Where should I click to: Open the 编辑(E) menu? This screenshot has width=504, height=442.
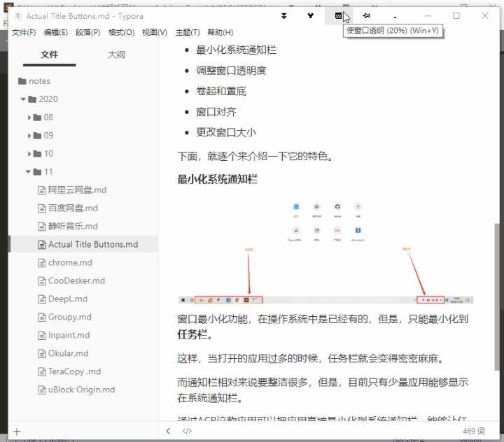coord(56,32)
